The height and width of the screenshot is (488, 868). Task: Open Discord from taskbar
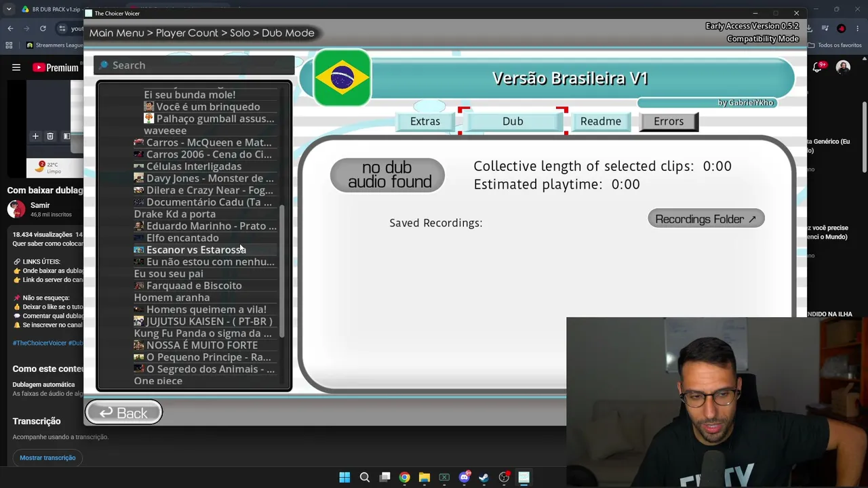(464, 478)
